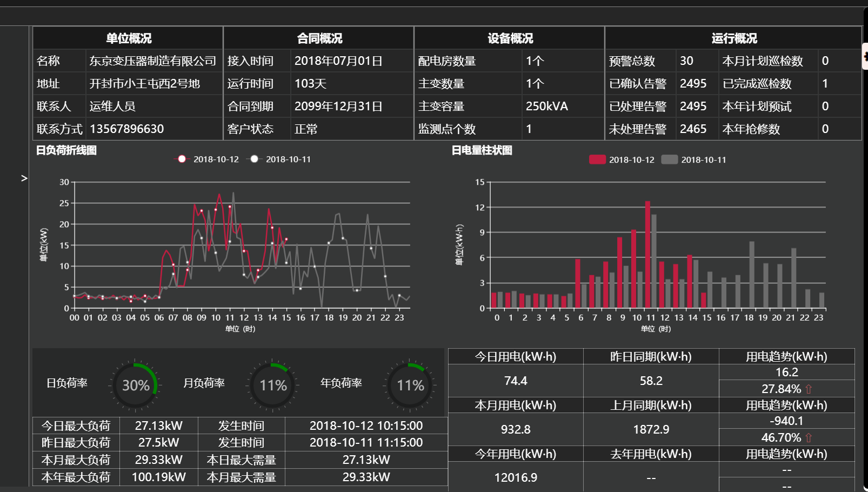Image resolution: width=868 pixels, height=492 pixels.
Task: Click the red up arrow beside 27.84%
Action: (809, 389)
